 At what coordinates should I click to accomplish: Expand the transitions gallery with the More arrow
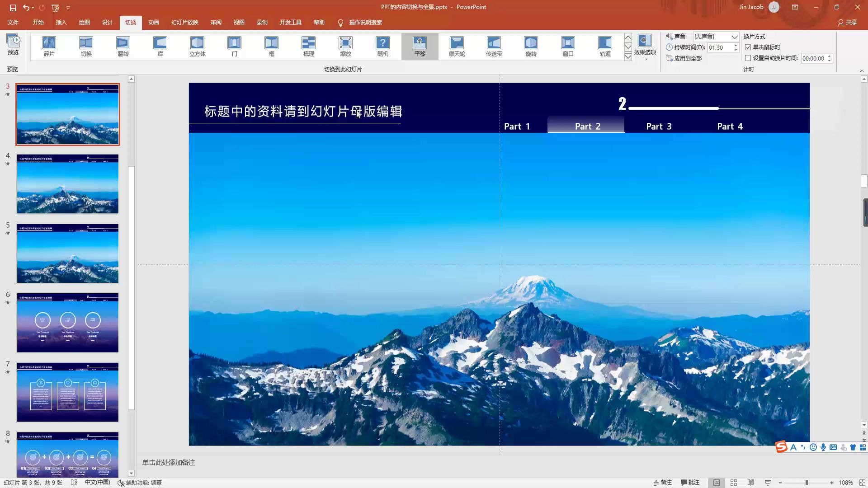point(628,56)
